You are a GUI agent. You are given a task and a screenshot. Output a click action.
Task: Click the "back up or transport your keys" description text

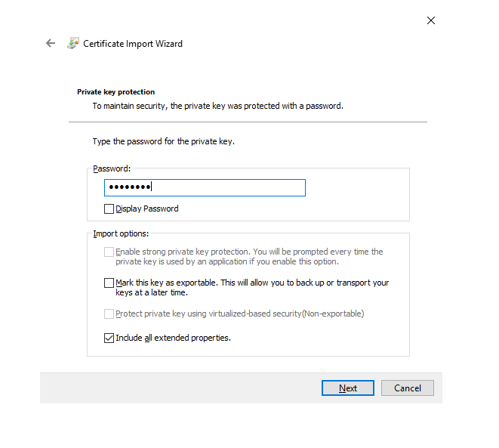[252, 288]
